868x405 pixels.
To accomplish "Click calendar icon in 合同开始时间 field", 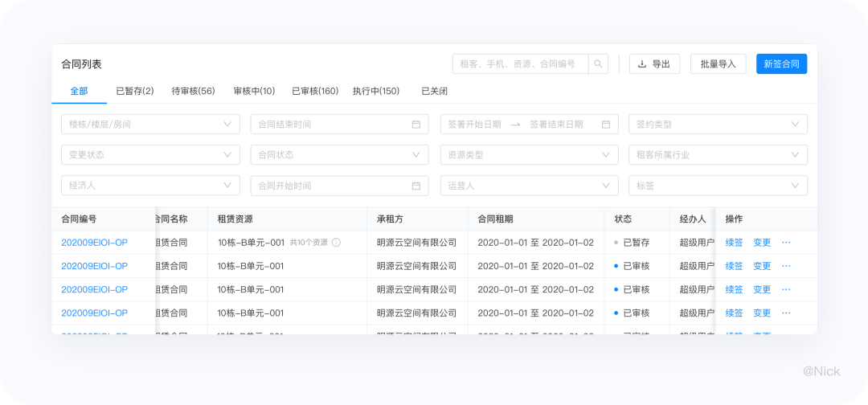I will coord(416,186).
